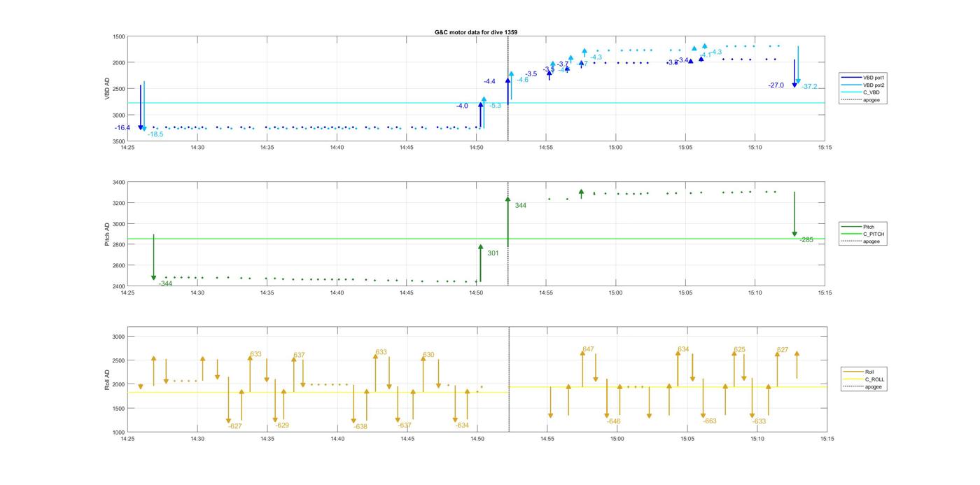Select the 647 roll data label
The image size is (980, 485).
tap(588, 349)
